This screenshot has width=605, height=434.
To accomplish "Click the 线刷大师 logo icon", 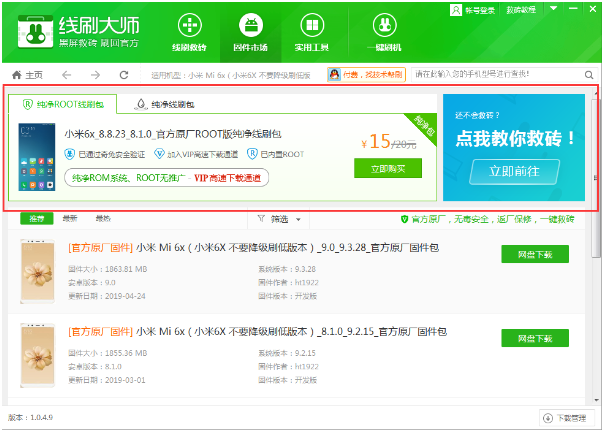I will click(x=35, y=32).
